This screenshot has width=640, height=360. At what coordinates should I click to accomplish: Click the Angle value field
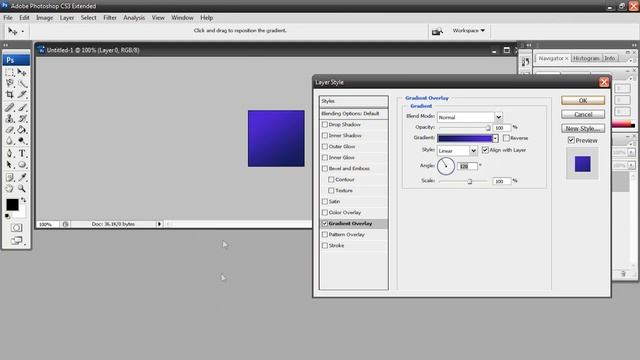(x=467, y=166)
